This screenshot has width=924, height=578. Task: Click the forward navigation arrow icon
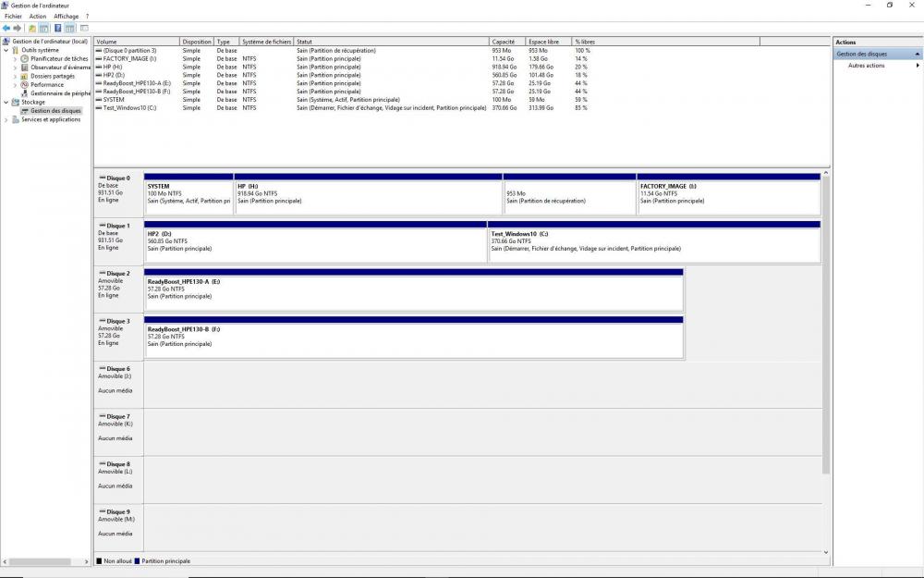pyautogui.click(x=16, y=27)
